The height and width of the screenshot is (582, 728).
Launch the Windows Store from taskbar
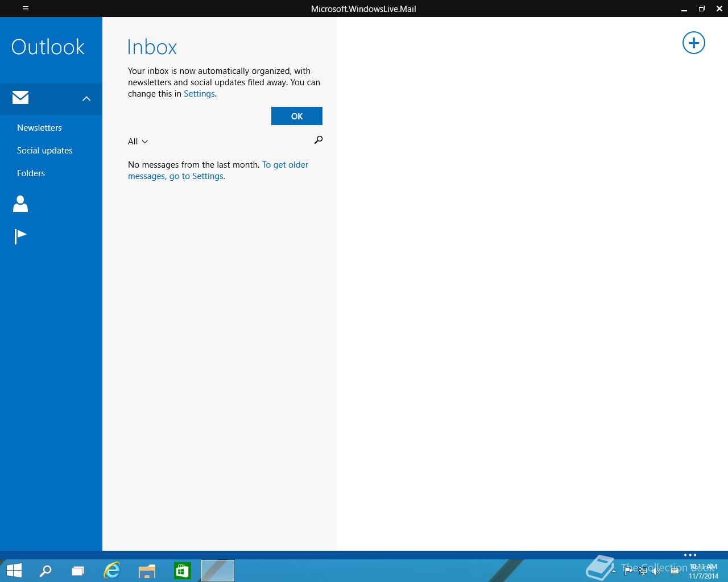182,571
